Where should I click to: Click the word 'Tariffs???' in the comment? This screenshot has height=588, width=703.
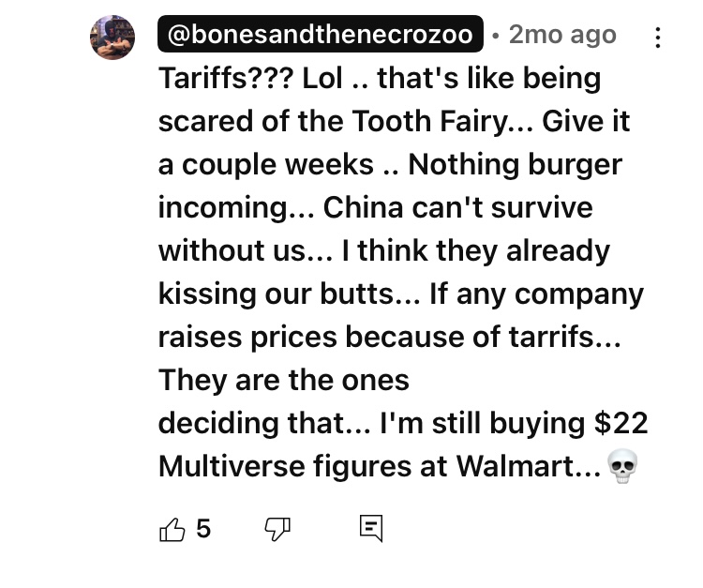pyautogui.click(x=226, y=78)
